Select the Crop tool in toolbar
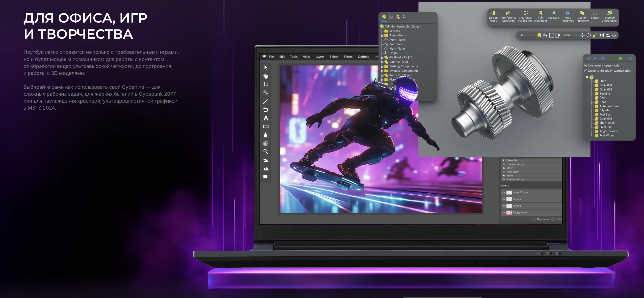 (x=266, y=85)
